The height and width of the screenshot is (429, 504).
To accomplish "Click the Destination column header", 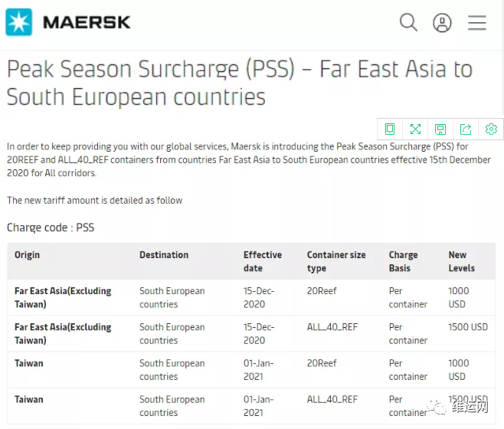I will (x=163, y=255).
